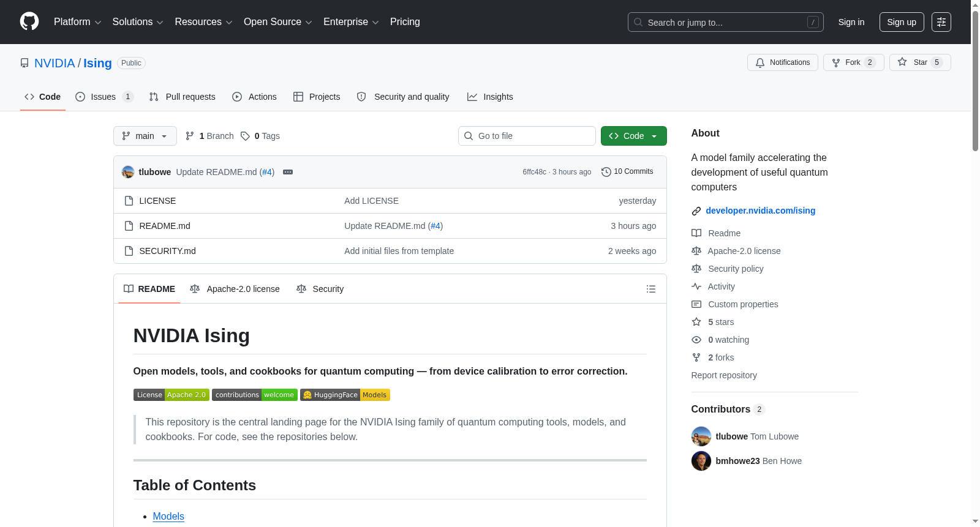Open the Issues tab

point(104,97)
